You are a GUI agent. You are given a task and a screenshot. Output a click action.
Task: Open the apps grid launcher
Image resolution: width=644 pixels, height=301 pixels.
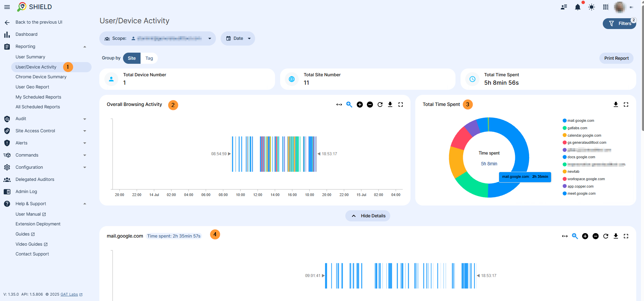pos(606,7)
